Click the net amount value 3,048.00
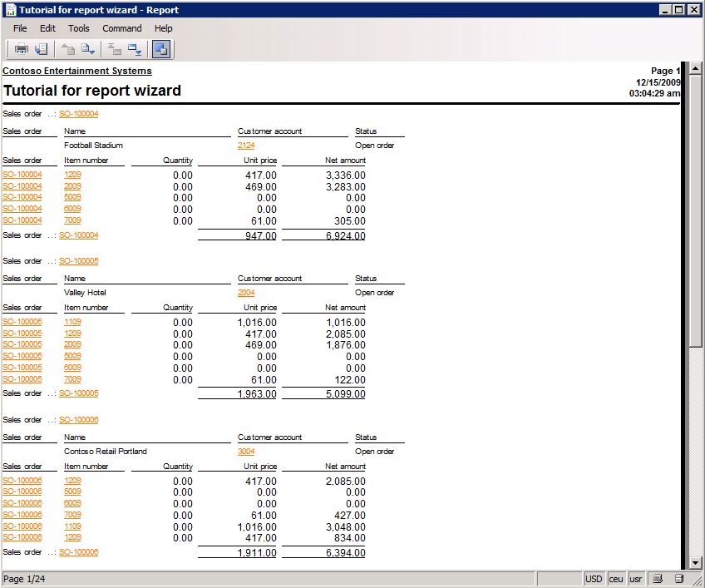 (345, 526)
